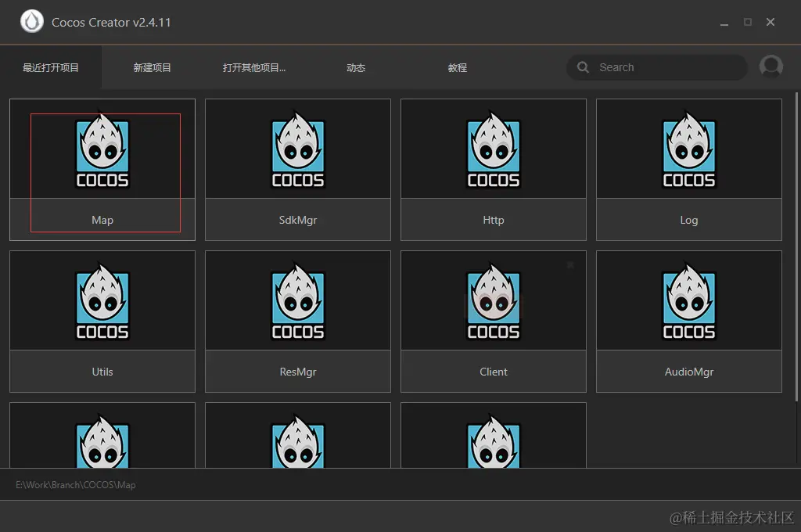
Task: Click the Client project name label
Action: tap(494, 372)
